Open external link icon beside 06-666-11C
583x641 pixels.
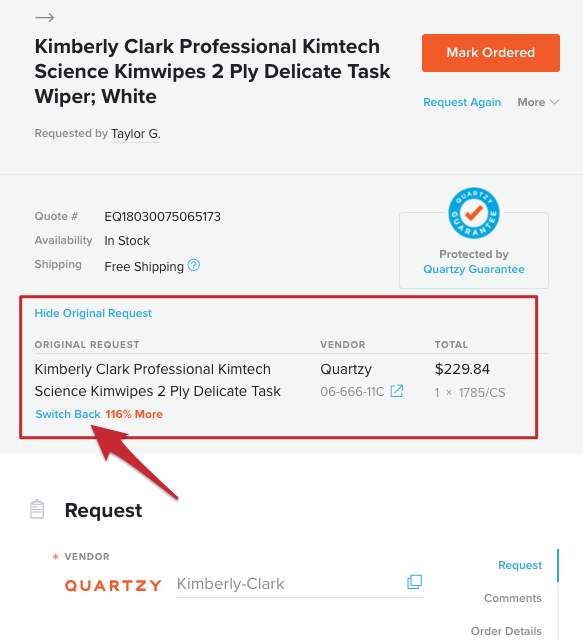pos(397,391)
